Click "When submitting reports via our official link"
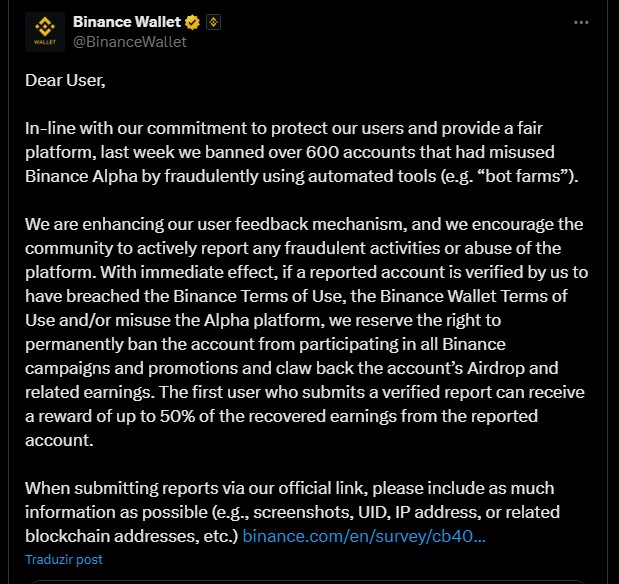The height and width of the screenshot is (584, 619). click(x=216, y=488)
